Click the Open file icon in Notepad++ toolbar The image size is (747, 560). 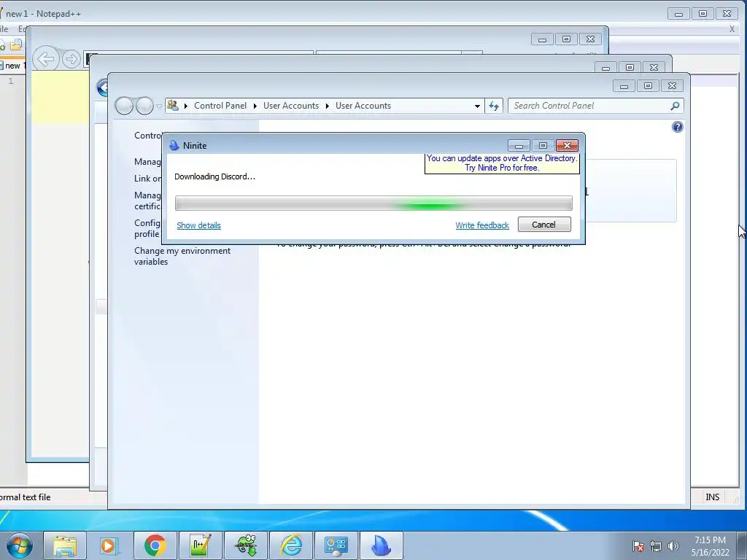pos(16,44)
